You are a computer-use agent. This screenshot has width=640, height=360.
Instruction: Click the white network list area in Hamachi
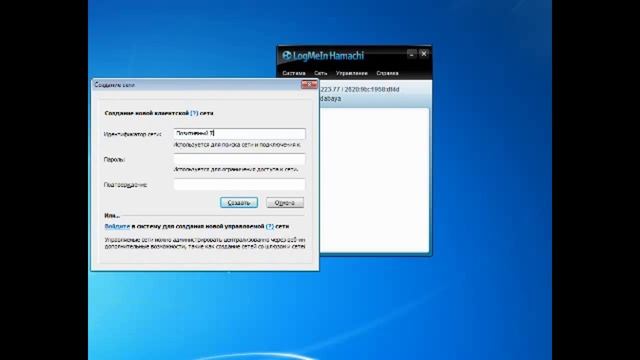(x=374, y=180)
